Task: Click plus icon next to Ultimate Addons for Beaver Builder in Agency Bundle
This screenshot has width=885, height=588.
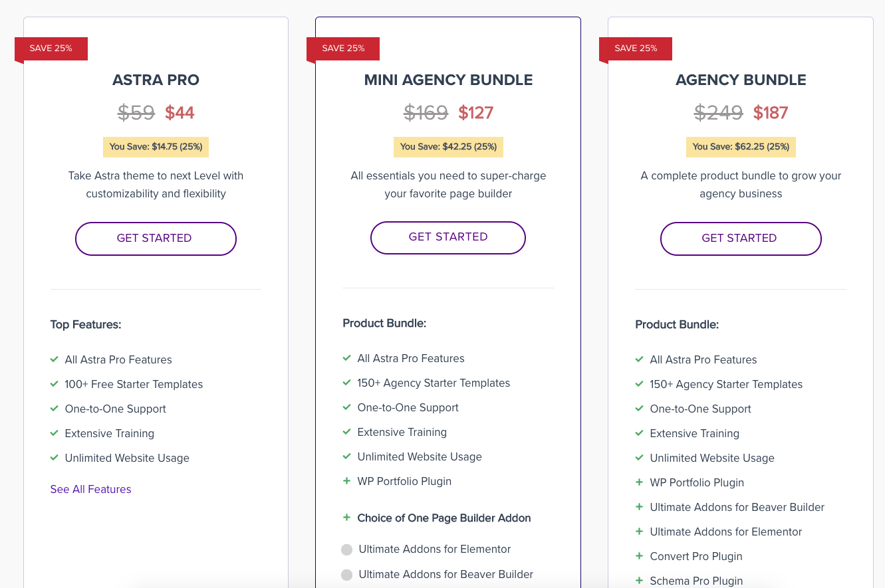Action: pos(639,507)
